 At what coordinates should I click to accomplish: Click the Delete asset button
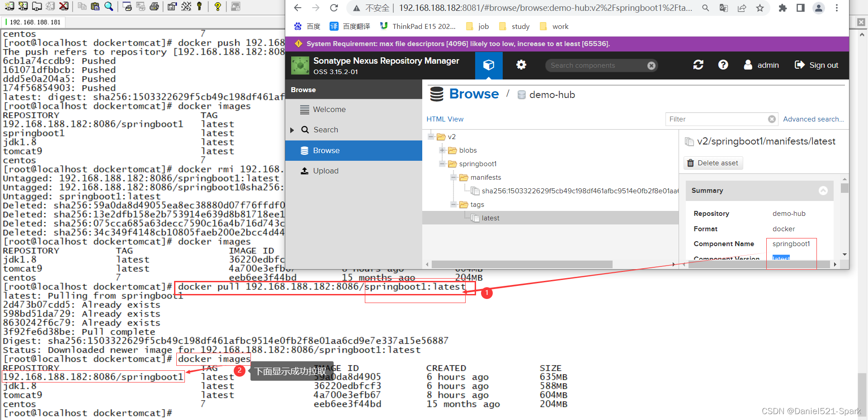point(713,163)
